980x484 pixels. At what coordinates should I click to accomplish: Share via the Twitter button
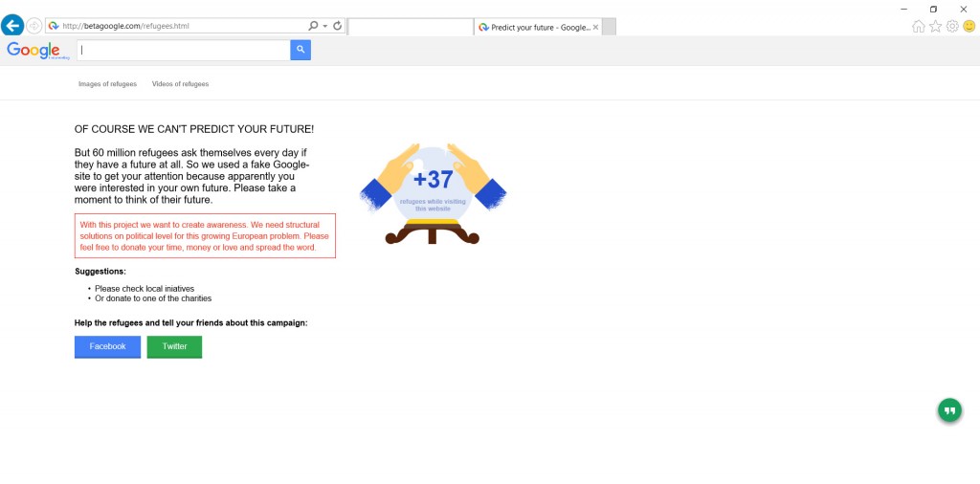point(174,346)
